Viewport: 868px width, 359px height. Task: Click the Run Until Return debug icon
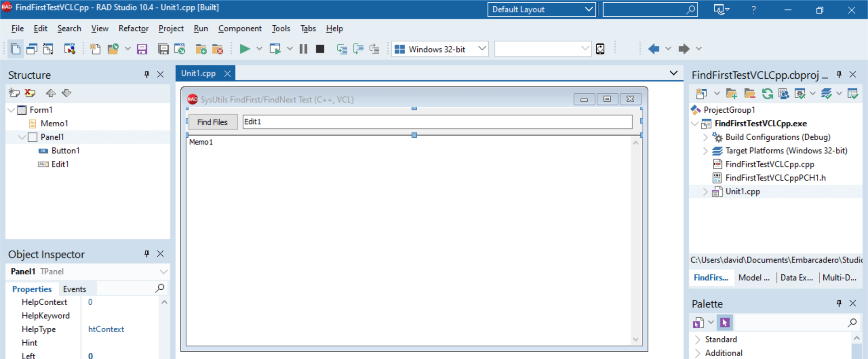(374, 49)
